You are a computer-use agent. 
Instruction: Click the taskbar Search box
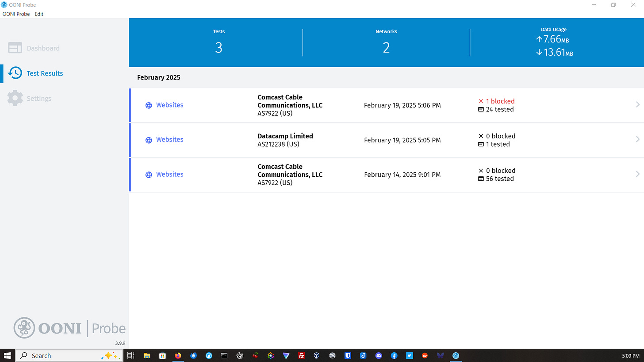(69, 355)
